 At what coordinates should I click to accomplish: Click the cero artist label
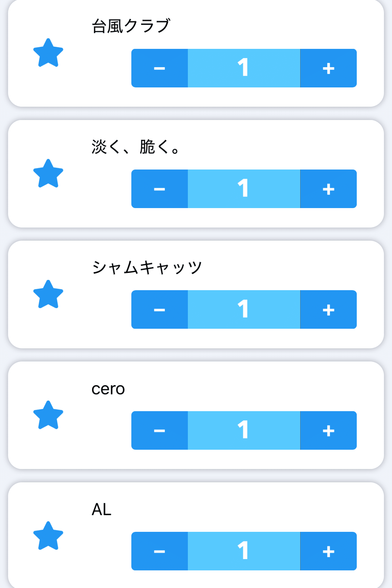[x=108, y=389]
